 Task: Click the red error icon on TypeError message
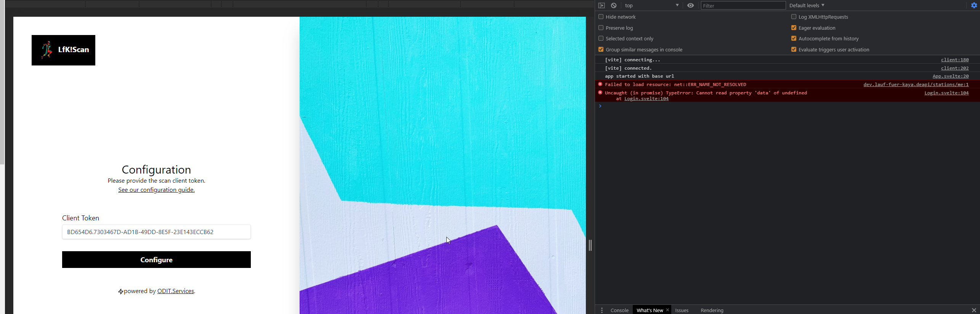[600, 92]
